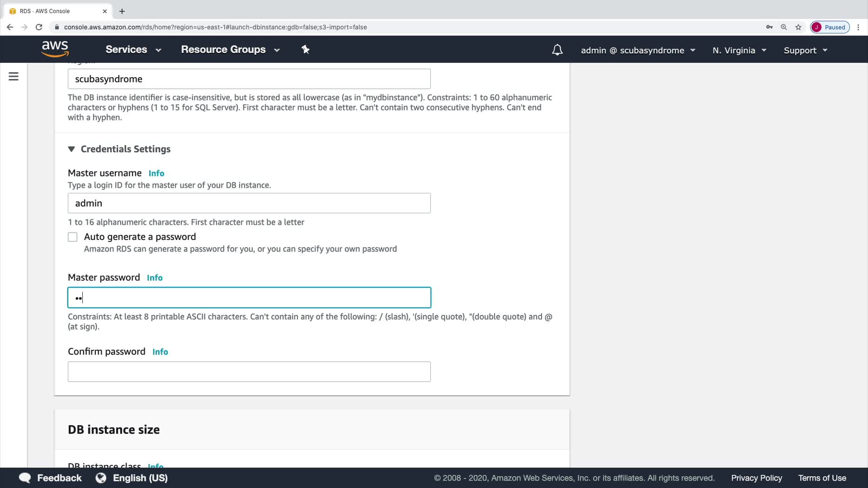
Task: Click the Confirm password input field
Action: [249, 371]
